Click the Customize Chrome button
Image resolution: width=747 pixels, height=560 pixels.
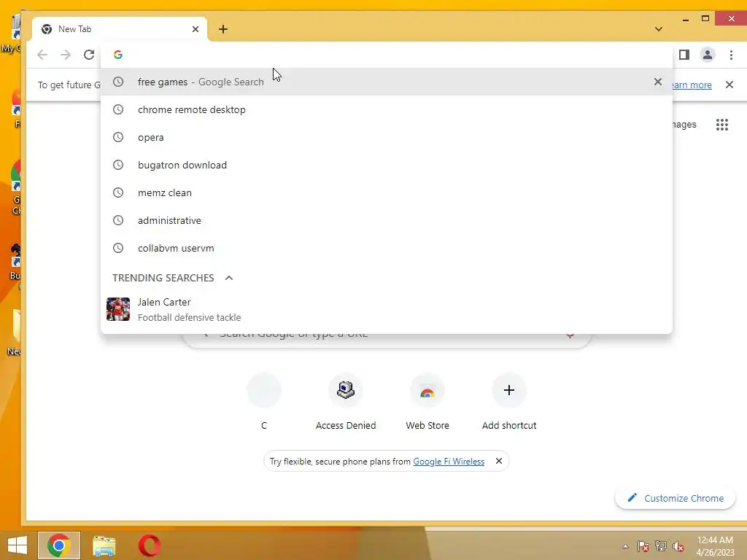coord(675,498)
